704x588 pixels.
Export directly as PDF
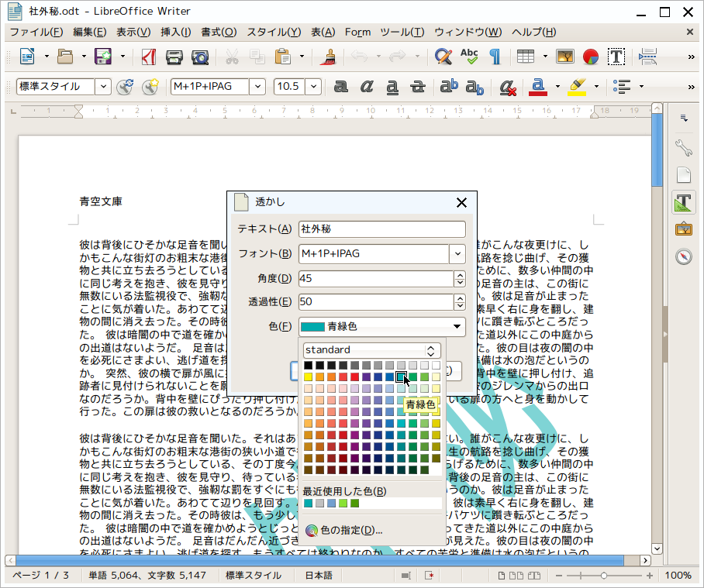pos(149,57)
